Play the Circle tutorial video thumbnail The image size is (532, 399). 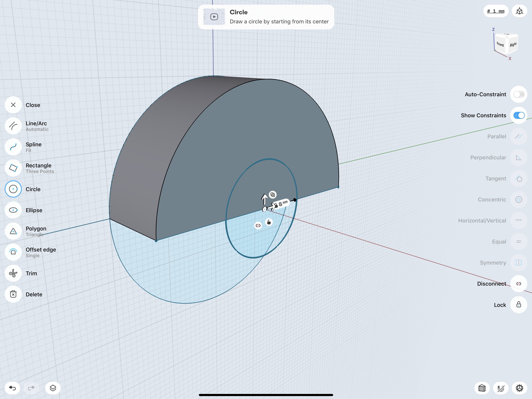pyautogui.click(x=214, y=17)
